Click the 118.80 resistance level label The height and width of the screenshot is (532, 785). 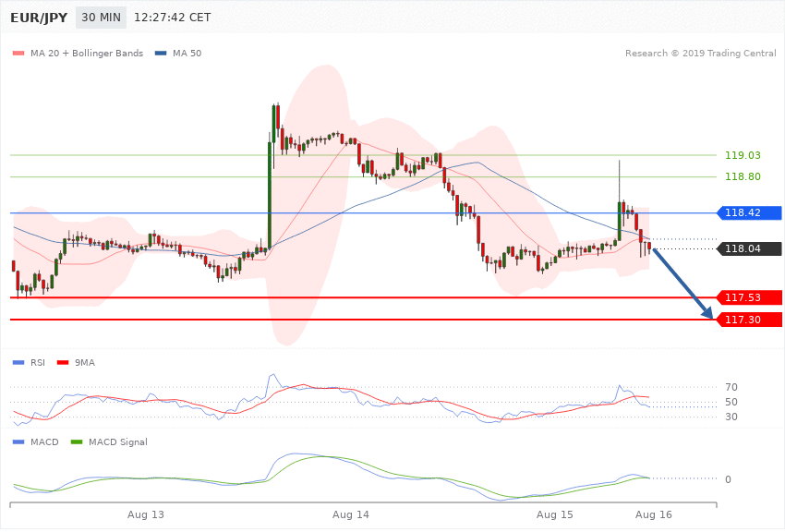click(x=743, y=176)
